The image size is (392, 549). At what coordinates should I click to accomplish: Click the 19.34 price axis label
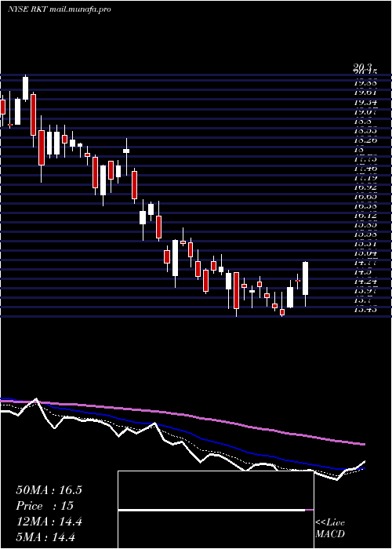[x=365, y=102]
